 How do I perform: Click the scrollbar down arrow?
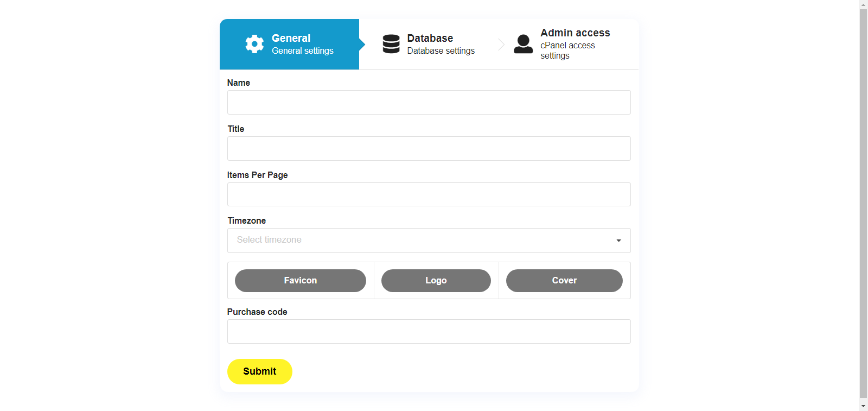pyautogui.click(x=863, y=406)
